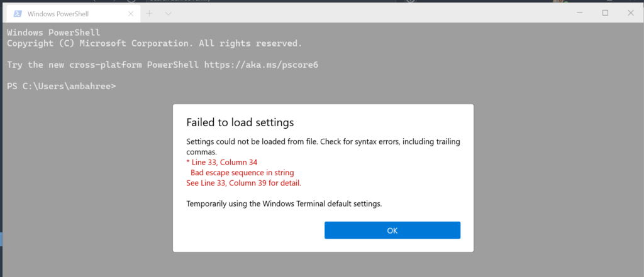The width and height of the screenshot is (644, 277).
Task: Click the PS C:\Users\ambahree prompt line
Action: click(62, 86)
